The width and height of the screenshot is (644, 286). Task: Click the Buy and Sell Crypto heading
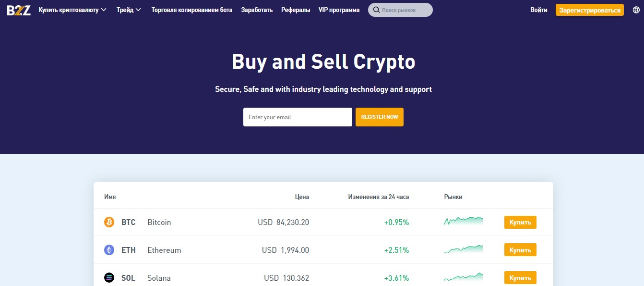(x=323, y=62)
